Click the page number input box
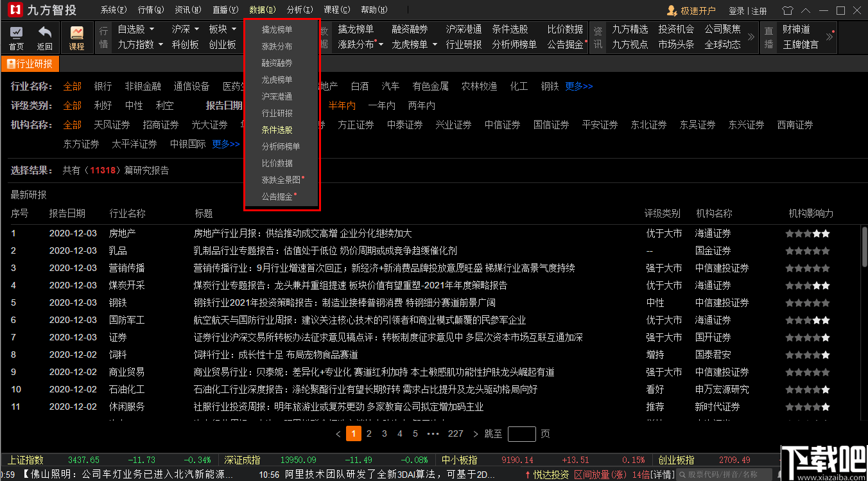This screenshot has width=868, height=481. click(521, 434)
